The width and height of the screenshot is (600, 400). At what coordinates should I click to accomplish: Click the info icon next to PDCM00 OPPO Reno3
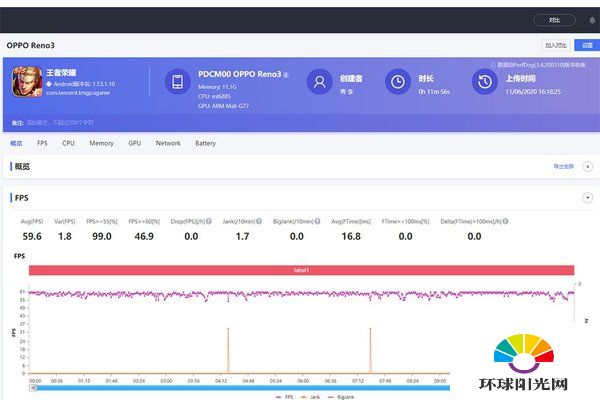286,75
